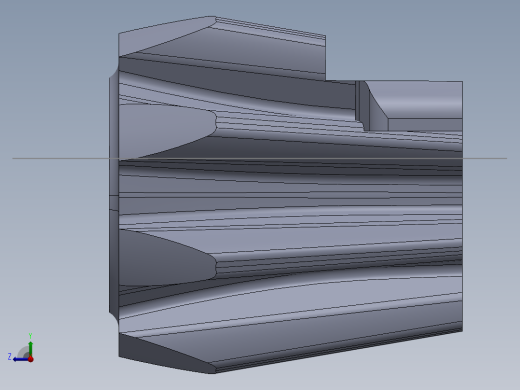Viewport: 520px width, 390px height.
Task: Click the vertical right end edge of the gear
Action: coord(462,207)
